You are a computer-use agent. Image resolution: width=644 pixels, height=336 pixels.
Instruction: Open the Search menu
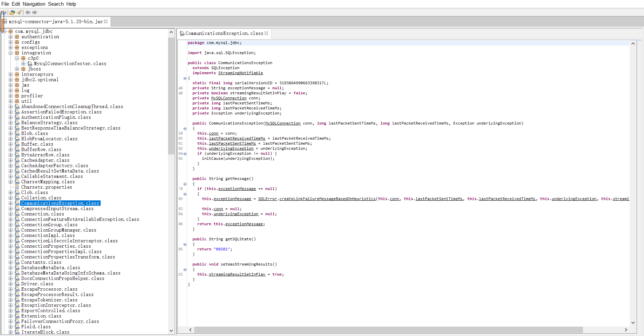(x=56, y=4)
